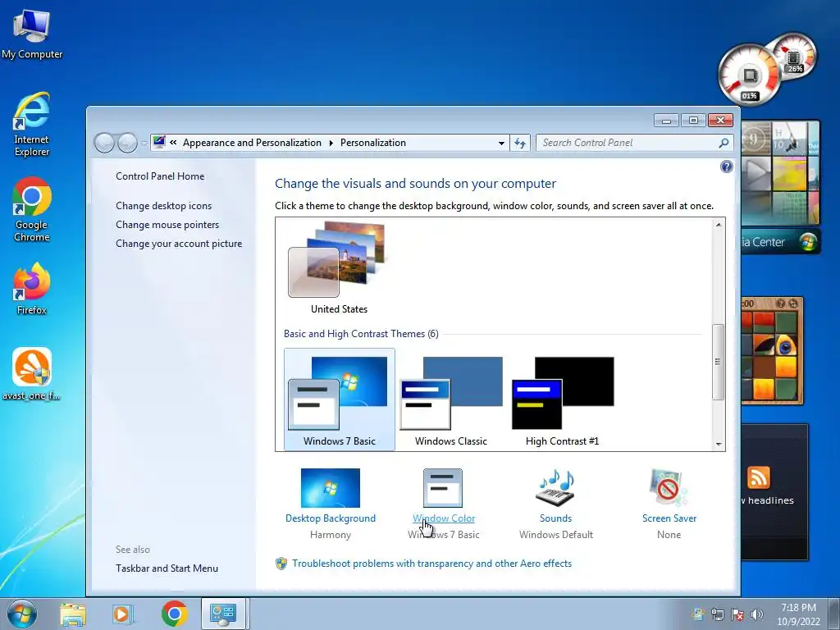Open Google Chrome desktop shortcut
The height and width of the screenshot is (630, 840).
click(32, 209)
